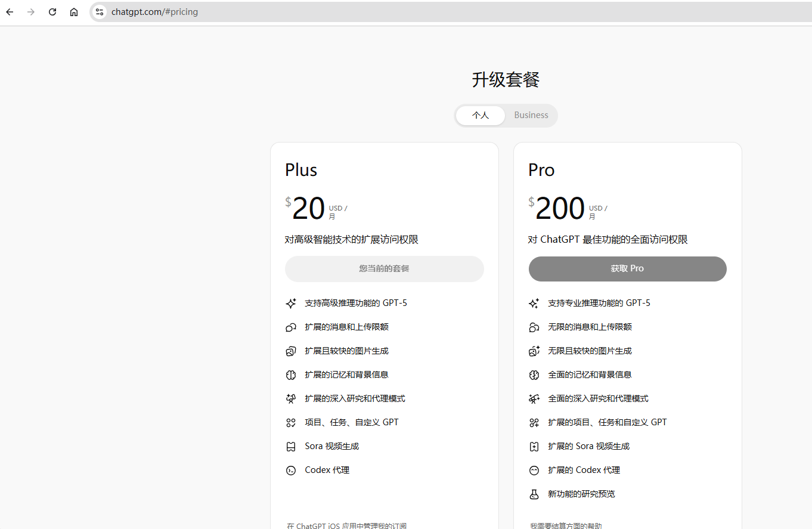Click the 您当前的套餐 button in Plus

pyautogui.click(x=385, y=269)
